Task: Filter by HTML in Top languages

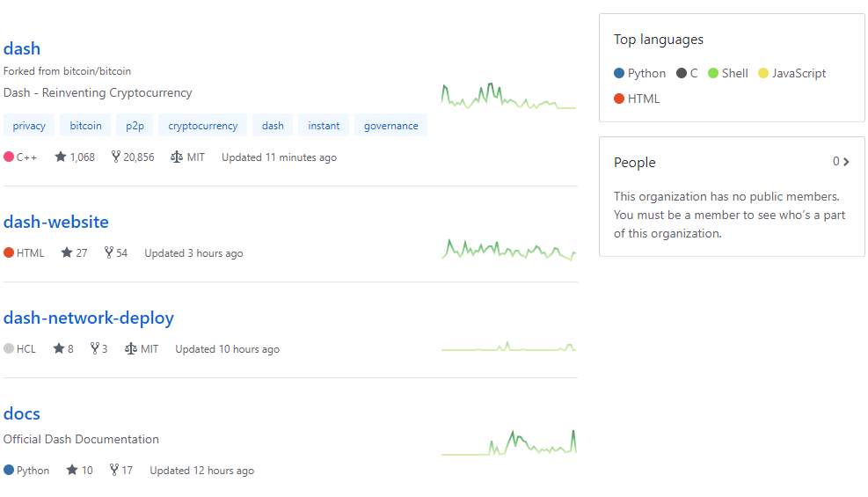Action: click(x=637, y=99)
